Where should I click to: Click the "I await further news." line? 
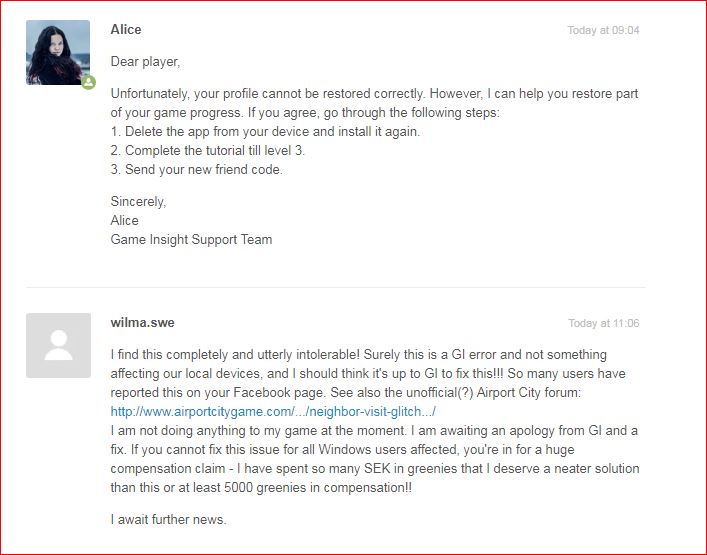170,519
